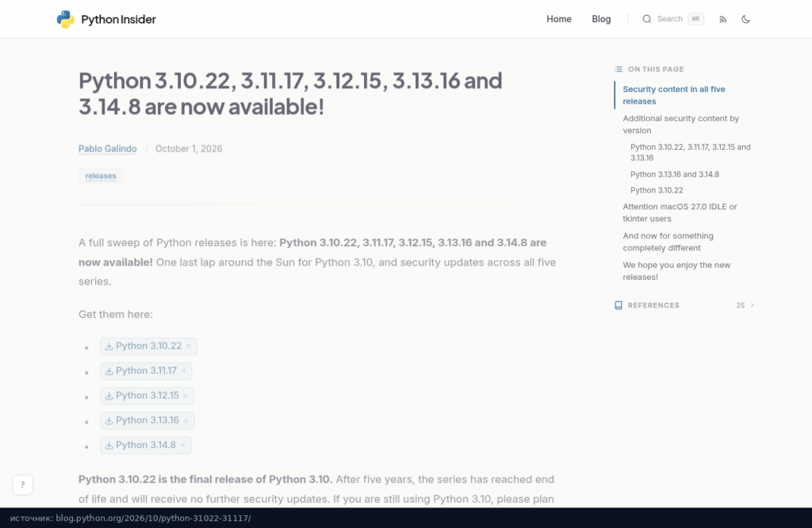The image size is (812, 528).
Task: Click download icon beside Python 3.14.8
Action: [109, 446]
